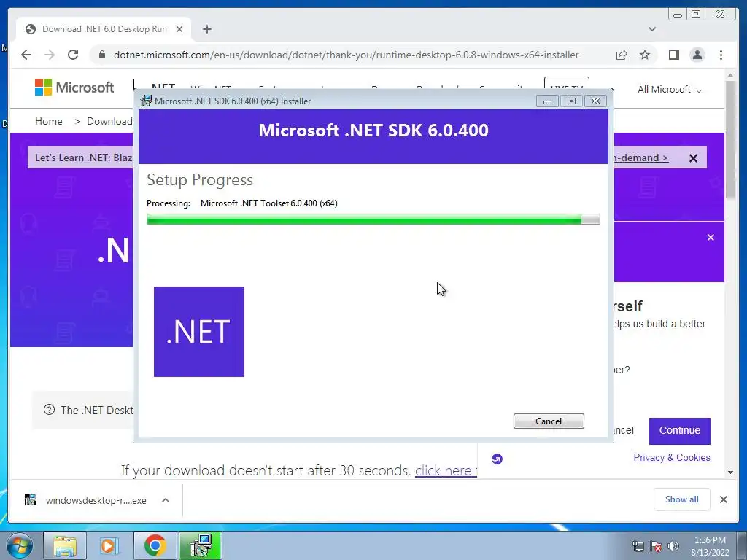Viewport: 747px width, 560px height.
Task: Open Chrome profile menu
Action: (697, 55)
